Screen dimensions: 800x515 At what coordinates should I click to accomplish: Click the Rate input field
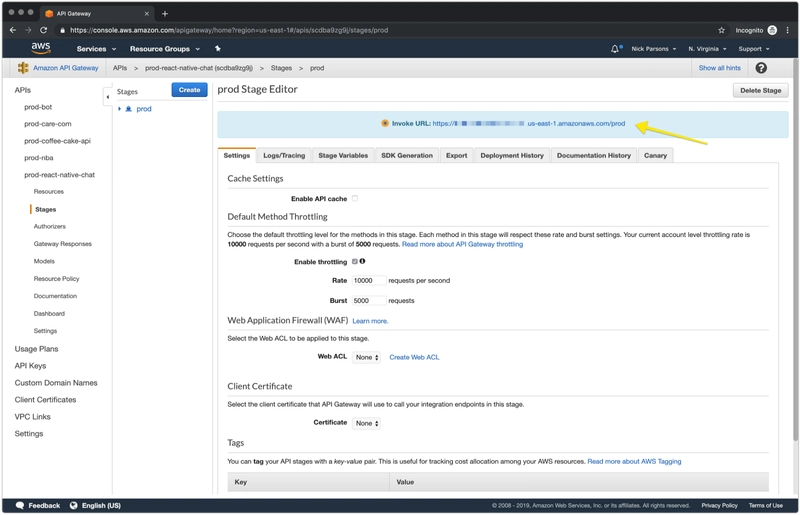coord(369,281)
